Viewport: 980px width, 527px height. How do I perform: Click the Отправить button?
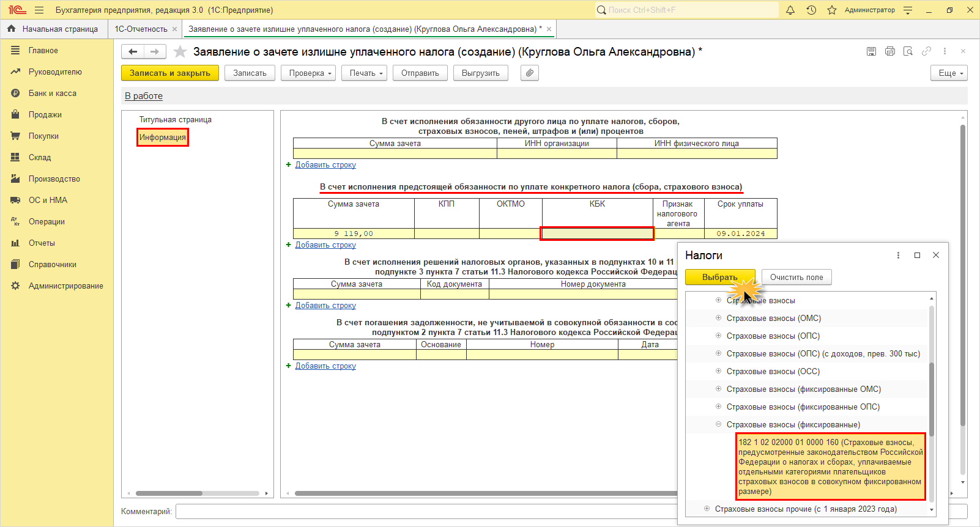pyautogui.click(x=420, y=73)
